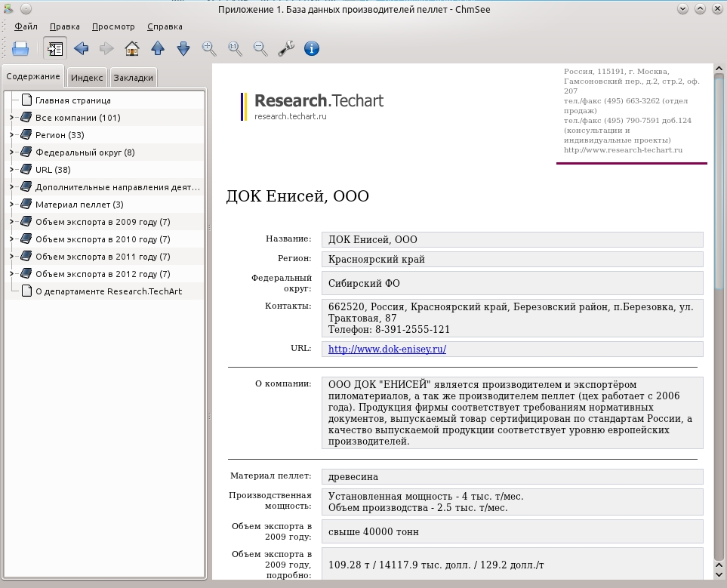
Task: Jump to next topic with down arrow
Action: [183, 48]
